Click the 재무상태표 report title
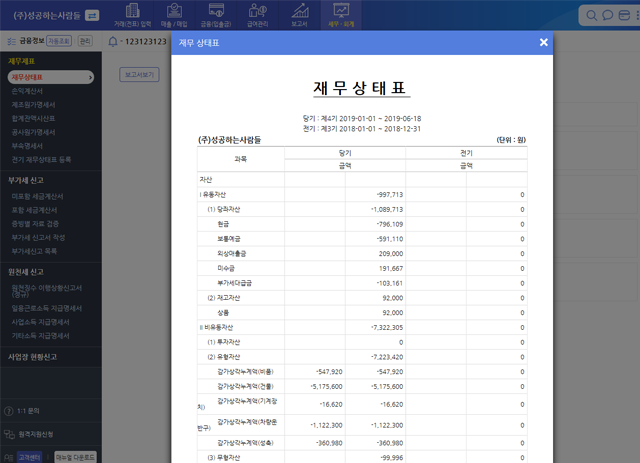The height and width of the screenshot is (463, 640). tap(360, 88)
